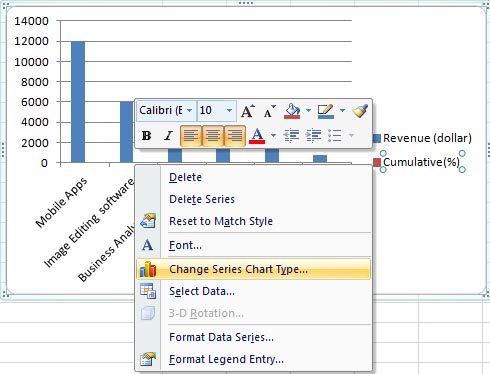Toggle Align Text Left button
Image resolution: width=490 pixels, height=374 pixels.
coord(191,136)
